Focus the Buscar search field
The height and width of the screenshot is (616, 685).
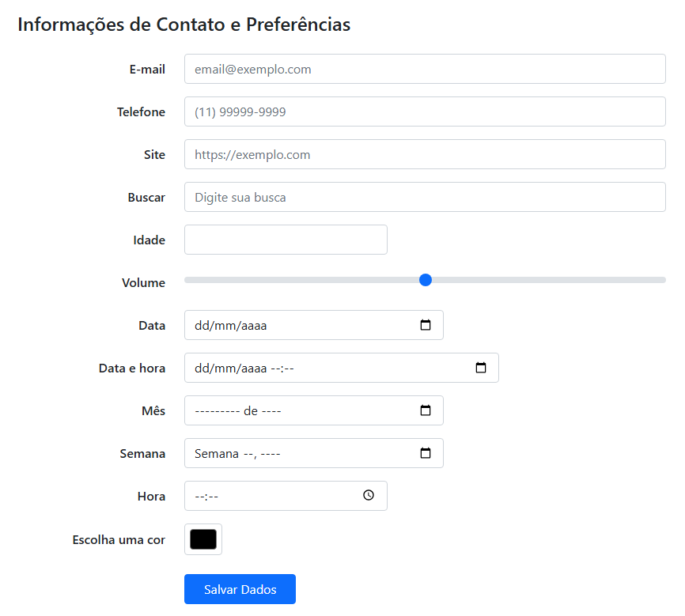pyautogui.click(x=356, y=197)
